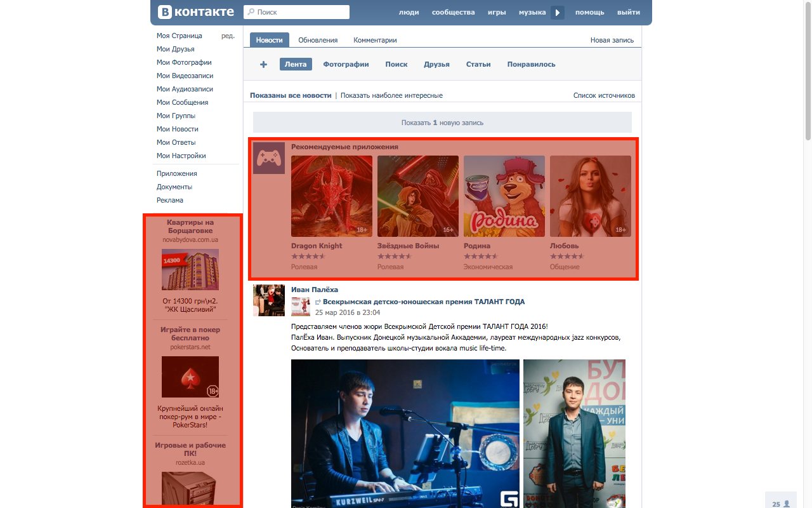
Task: Select the Статьи filter
Action: pyautogui.click(x=478, y=64)
